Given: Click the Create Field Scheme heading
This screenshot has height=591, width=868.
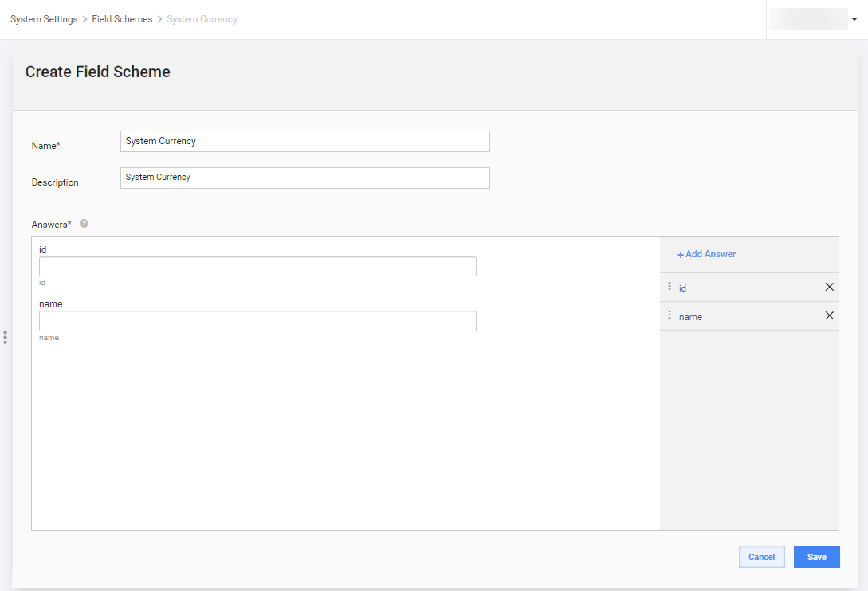Looking at the screenshot, I should (98, 72).
